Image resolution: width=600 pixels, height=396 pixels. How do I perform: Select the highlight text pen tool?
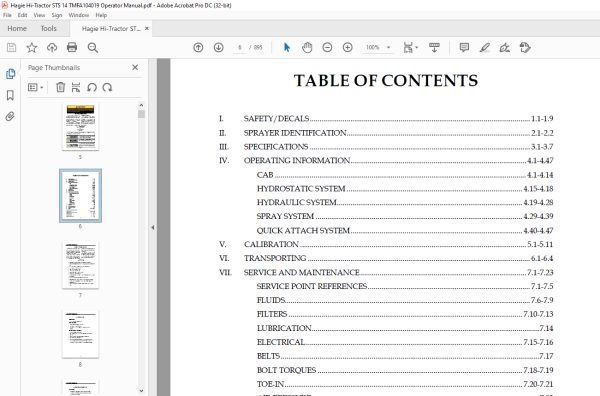pos(484,47)
